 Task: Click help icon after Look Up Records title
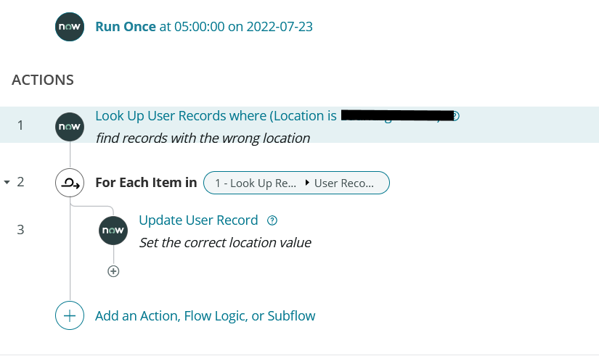tap(456, 115)
